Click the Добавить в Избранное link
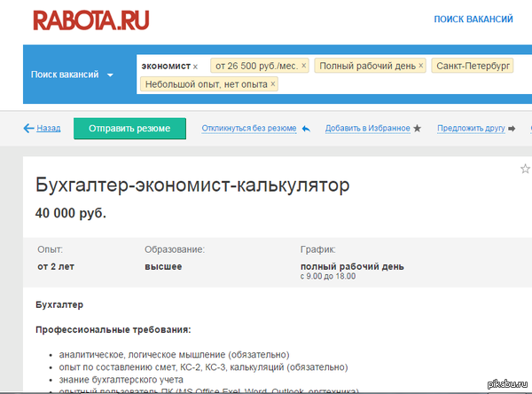This screenshot has width=532, height=394. (367, 129)
